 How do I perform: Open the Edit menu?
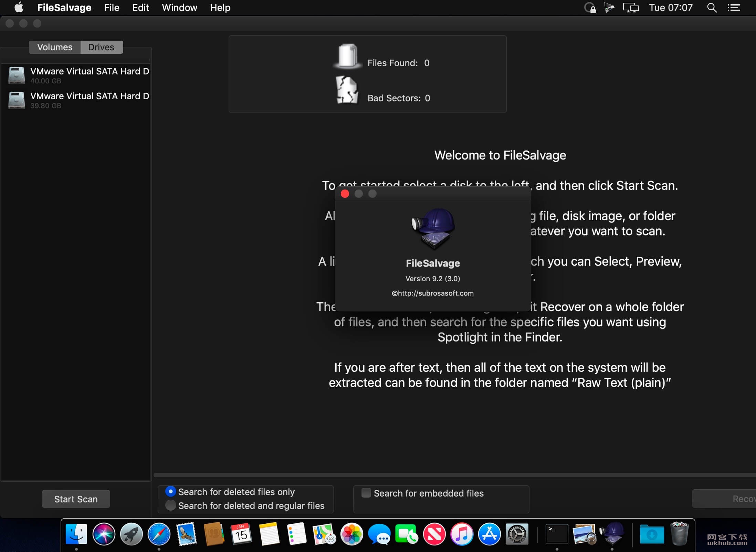pos(140,8)
